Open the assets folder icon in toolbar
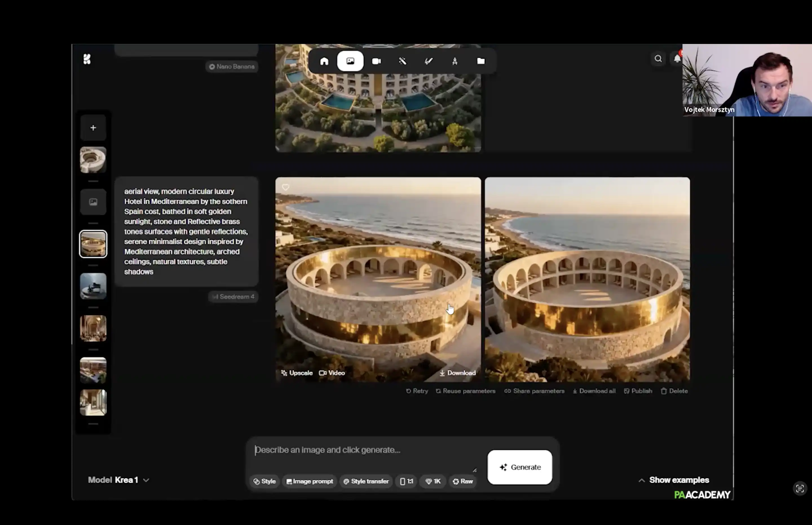Viewport: 812px width, 525px height. pyautogui.click(x=481, y=61)
